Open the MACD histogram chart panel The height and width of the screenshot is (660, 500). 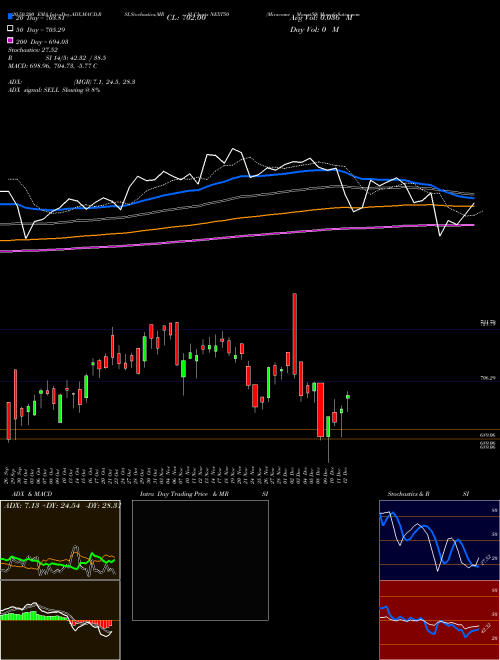point(60,620)
